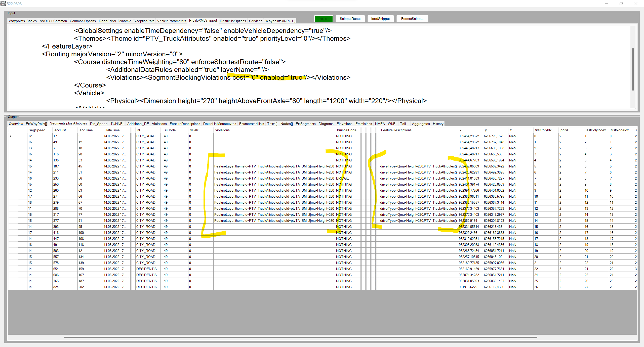
Task: Open the Waypoints, Basics tab
Action: (x=23, y=21)
